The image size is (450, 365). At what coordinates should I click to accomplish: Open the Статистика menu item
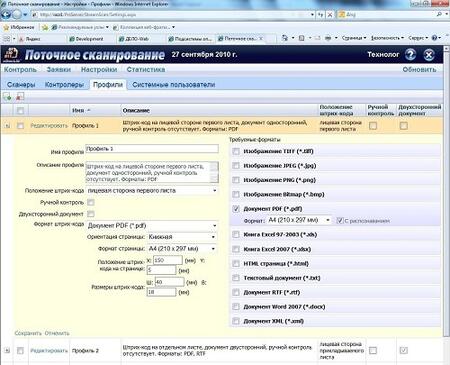click(x=146, y=70)
